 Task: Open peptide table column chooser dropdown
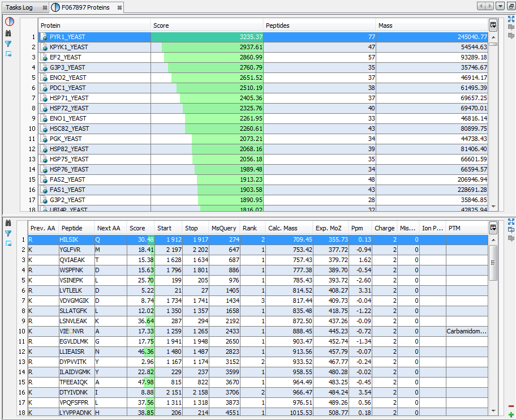tap(493, 228)
